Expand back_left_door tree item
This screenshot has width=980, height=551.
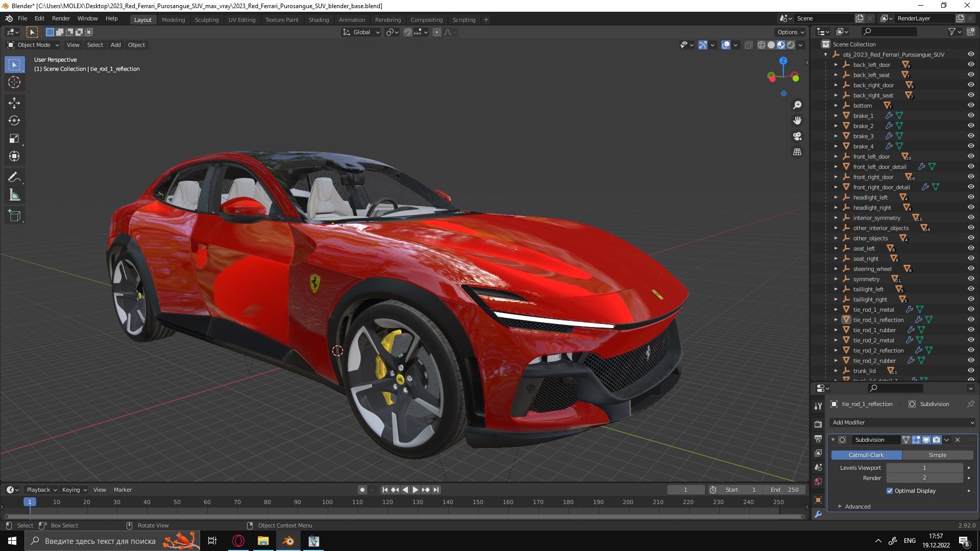[x=836, y=65]
